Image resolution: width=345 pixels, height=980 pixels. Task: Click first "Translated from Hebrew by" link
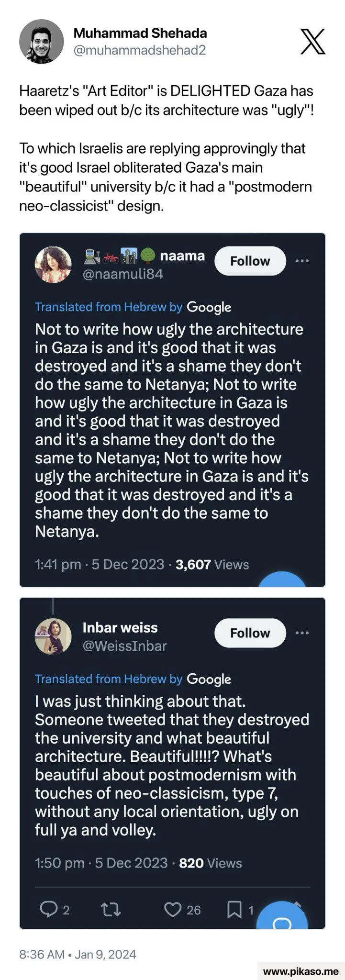[x=109, y=307]
